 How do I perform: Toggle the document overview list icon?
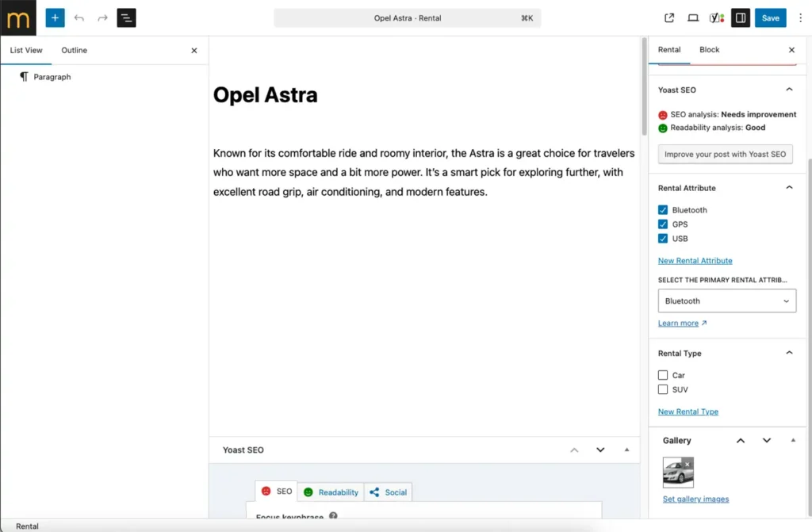pos(126,17)
